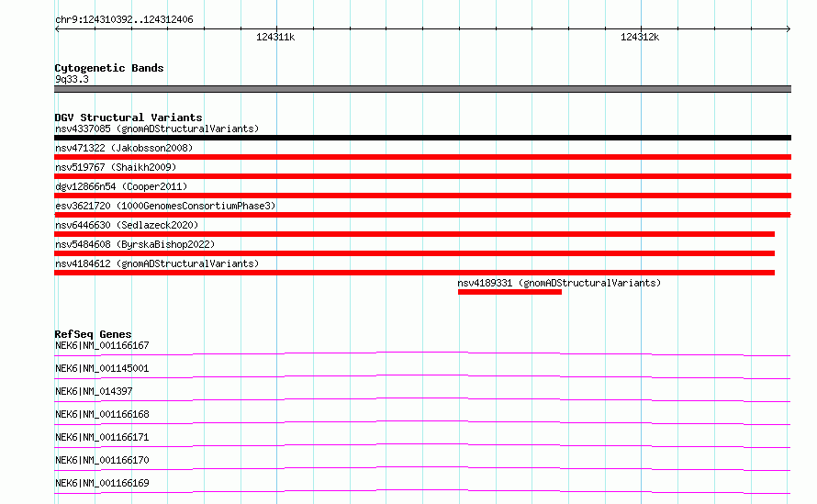The width and height of the screenshot is (817, 504).
Task: Click the right arrow of the ruler
Action: click(788, 28)
